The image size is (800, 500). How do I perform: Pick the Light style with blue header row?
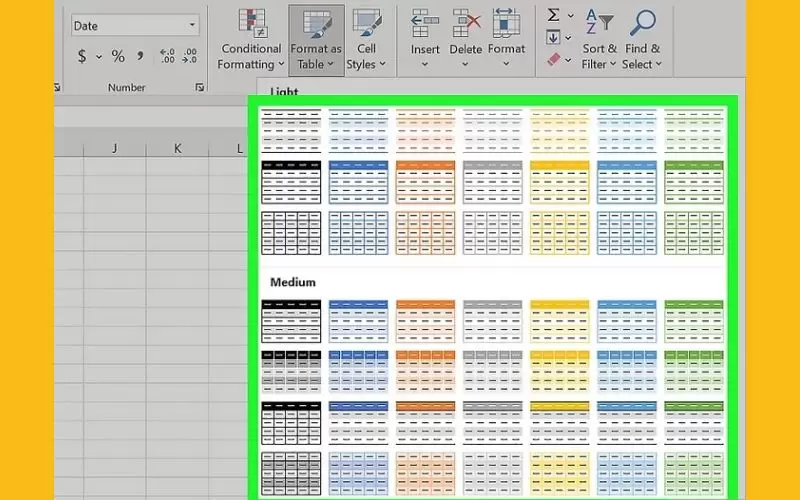[358, 182]
